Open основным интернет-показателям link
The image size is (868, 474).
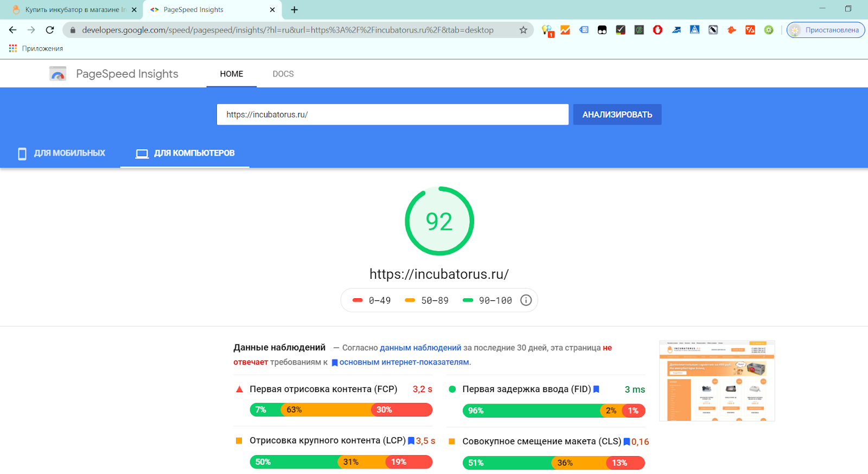[x=405, y=362]
